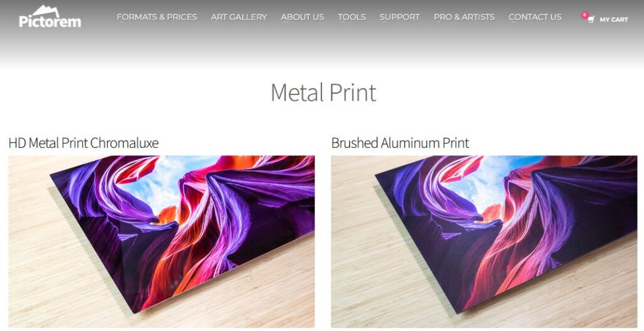Open the Brushed Aluminum Print photo
The width and height of the screenshot is (644, 331).
point(484,242)
